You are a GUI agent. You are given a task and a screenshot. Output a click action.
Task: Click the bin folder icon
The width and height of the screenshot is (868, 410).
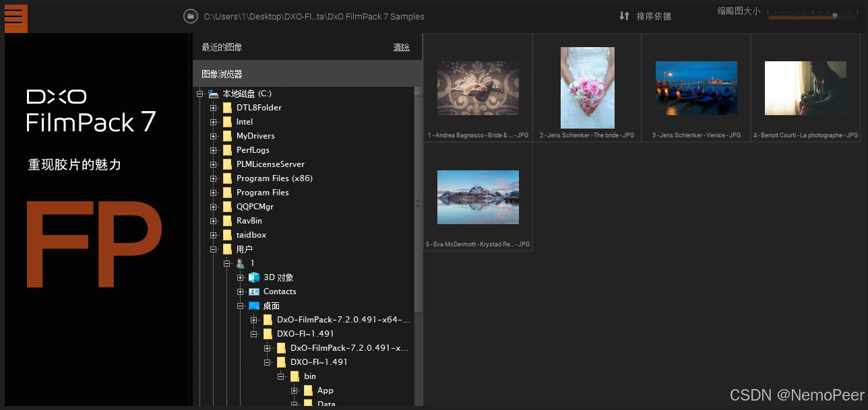coord(294,376)
